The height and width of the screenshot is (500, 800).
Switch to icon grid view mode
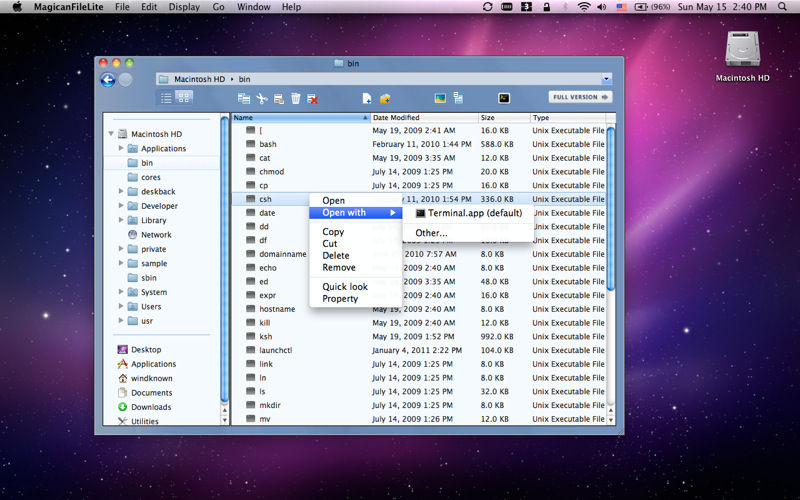184,97
